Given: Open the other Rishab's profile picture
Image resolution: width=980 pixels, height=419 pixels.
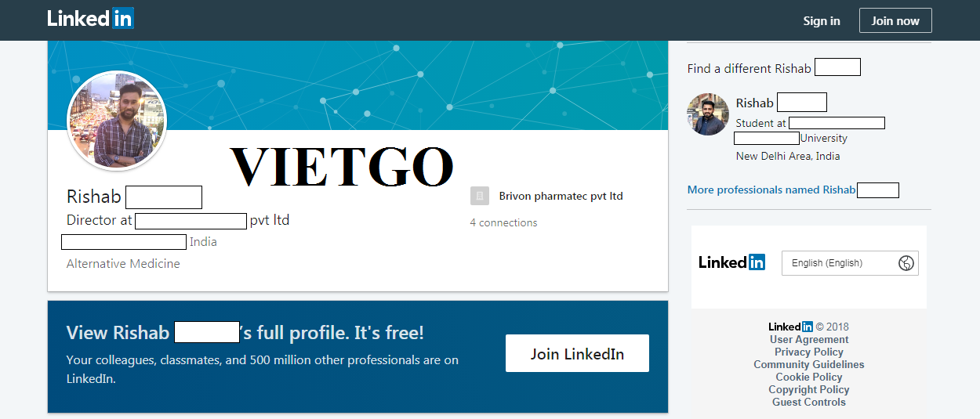Looking at the screenshot, I should click(708, 114).
